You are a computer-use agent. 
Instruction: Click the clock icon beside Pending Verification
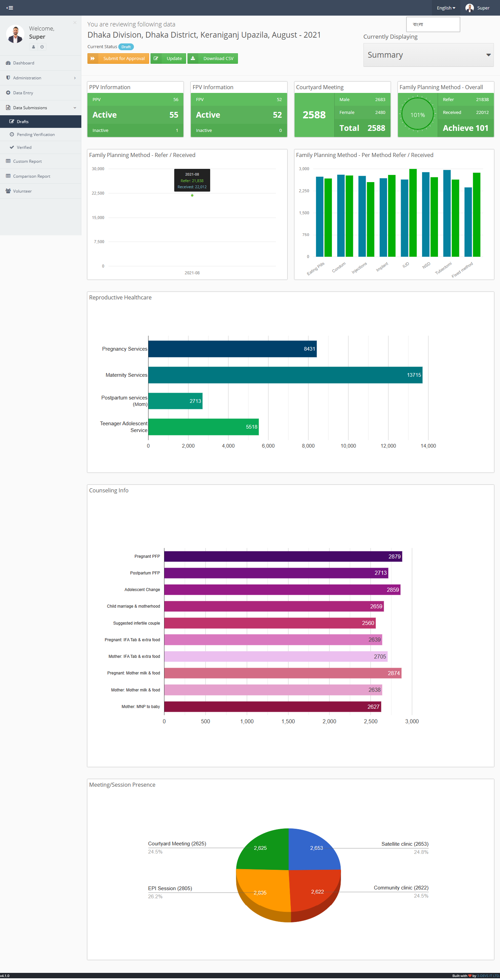[12, 134]
